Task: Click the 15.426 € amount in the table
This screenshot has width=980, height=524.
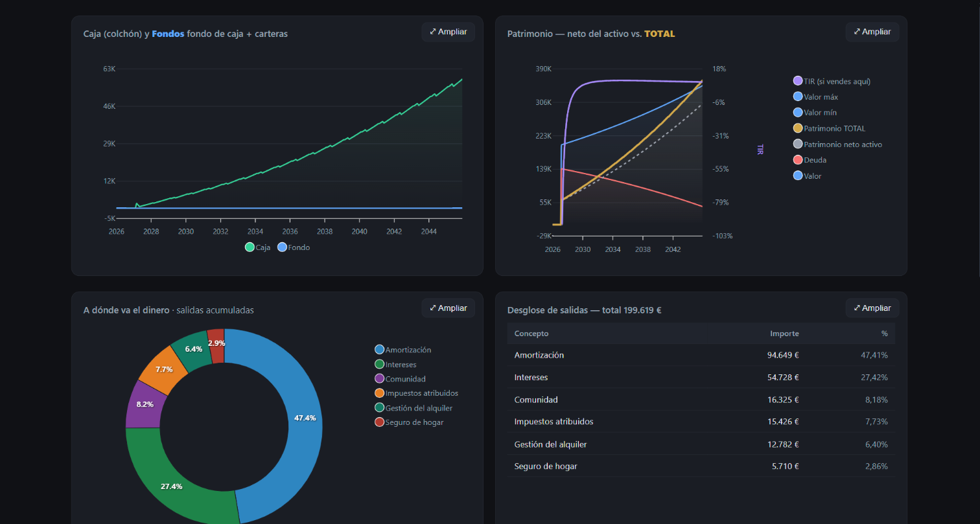Action: click(783, 422)
